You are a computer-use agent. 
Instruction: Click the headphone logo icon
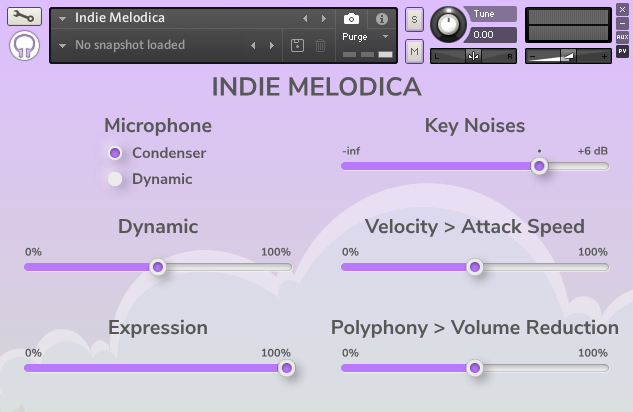click(x=24, y=46)
